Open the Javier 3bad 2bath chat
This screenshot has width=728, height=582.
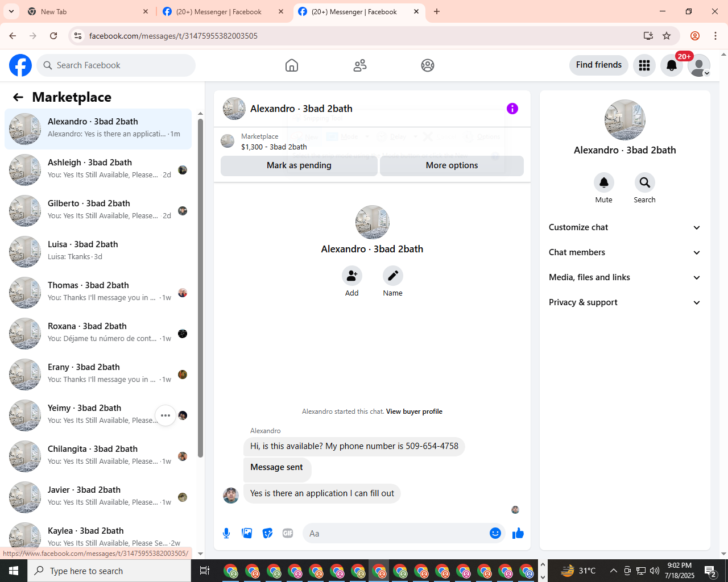(98, 497)
